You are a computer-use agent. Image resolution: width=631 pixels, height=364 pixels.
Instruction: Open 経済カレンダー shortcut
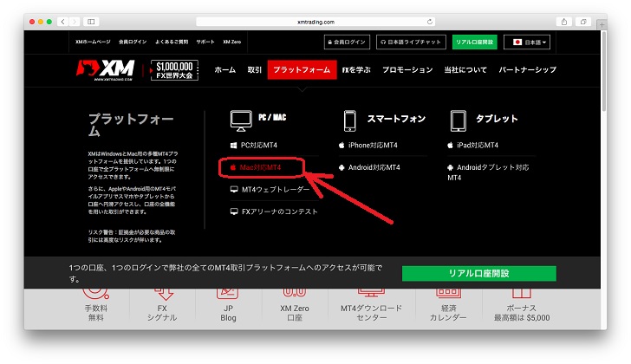[448, 306]
